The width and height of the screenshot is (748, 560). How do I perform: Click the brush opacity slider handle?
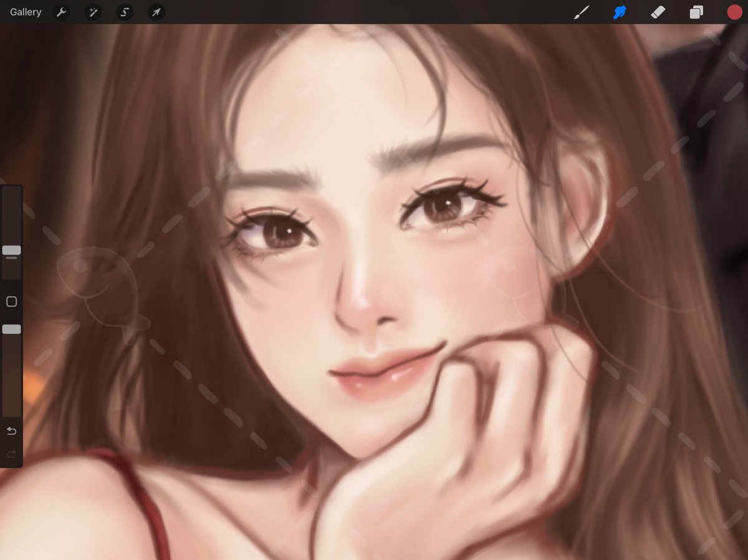point(11,329)
